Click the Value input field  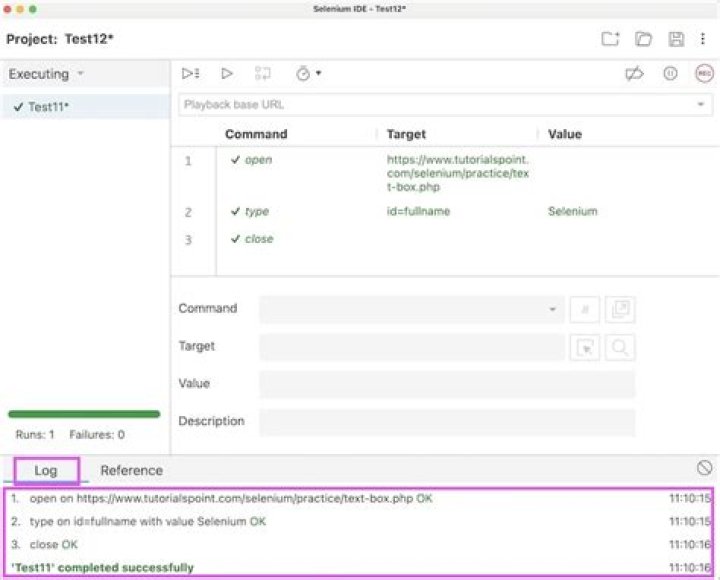[x=447, y=384]
